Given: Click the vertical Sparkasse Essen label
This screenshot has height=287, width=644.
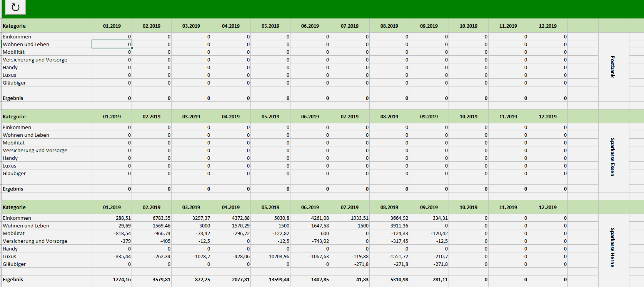Looking at the screenshot, I should pyautogui.click(x=613, y=157).
